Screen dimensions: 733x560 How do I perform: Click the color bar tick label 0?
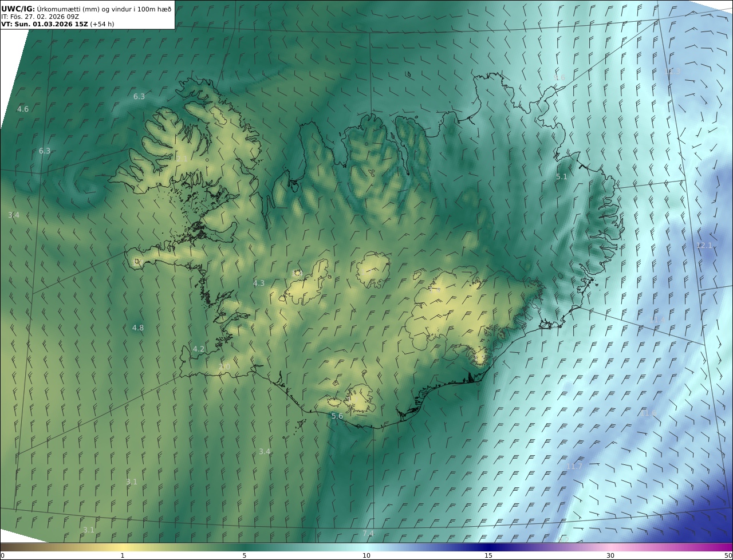pos(2,555)
